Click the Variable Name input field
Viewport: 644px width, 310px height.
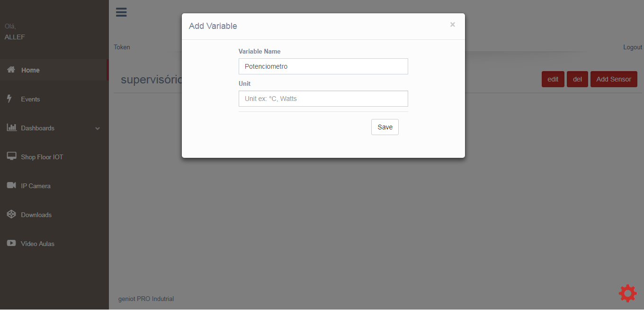pyautogui.click(x=323, y=66)
